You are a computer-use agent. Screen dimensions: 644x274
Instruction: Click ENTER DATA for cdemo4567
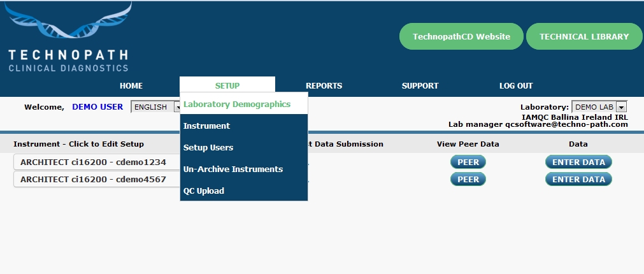click(578, 179)
